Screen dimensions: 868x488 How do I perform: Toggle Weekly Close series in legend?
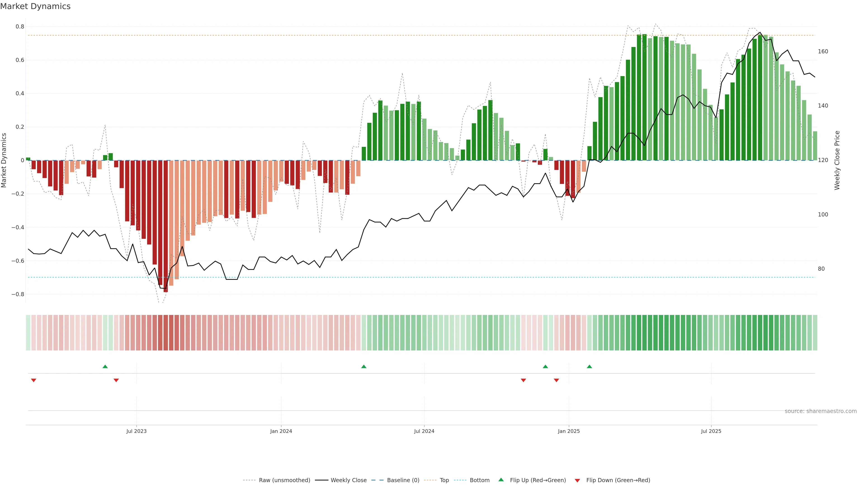(x=348, y=480)
